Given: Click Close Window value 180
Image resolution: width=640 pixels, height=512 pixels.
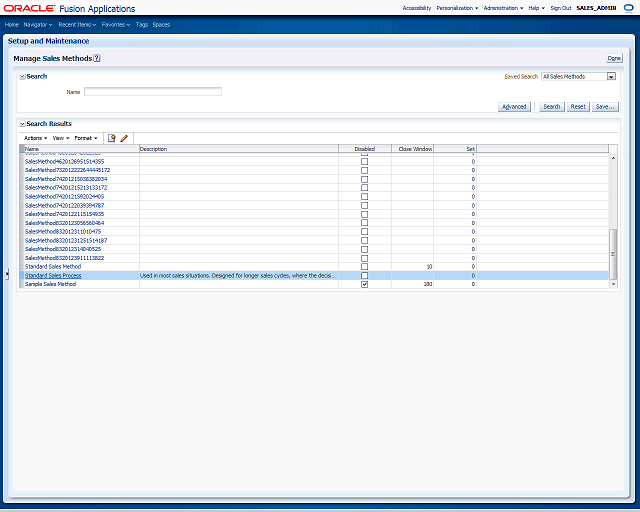Looking at the screenshot, I should coord(428,284).
